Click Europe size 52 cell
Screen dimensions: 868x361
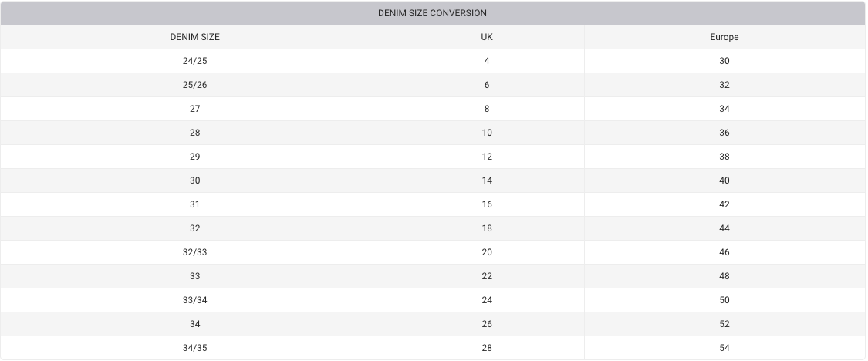(724, 324)
